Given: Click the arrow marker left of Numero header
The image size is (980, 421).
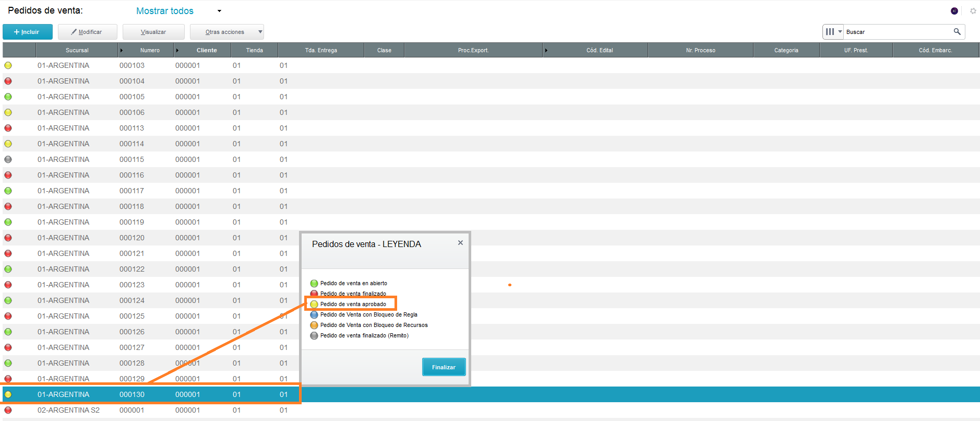Looking at the screenshot, I should click(x=122, y=50).
